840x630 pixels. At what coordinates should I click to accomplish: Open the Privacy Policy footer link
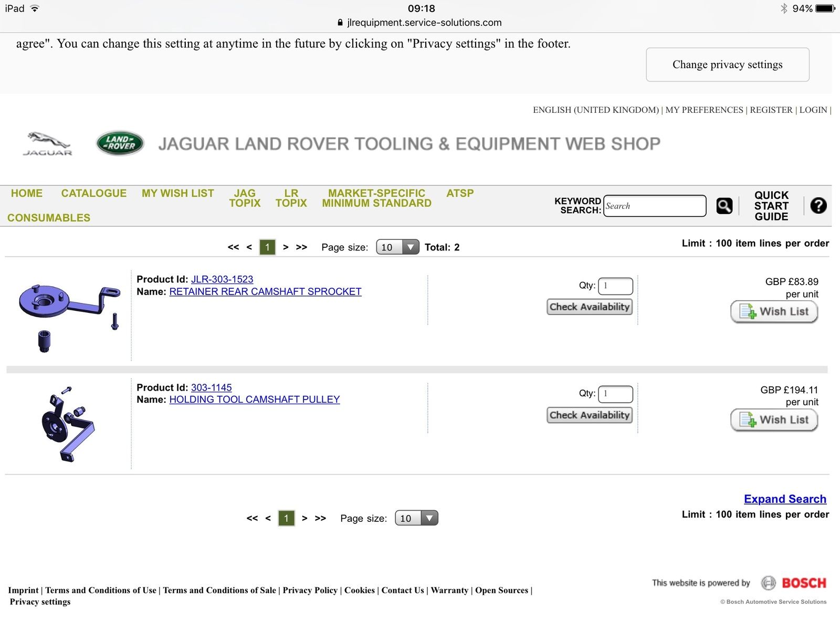coord(310,590)
